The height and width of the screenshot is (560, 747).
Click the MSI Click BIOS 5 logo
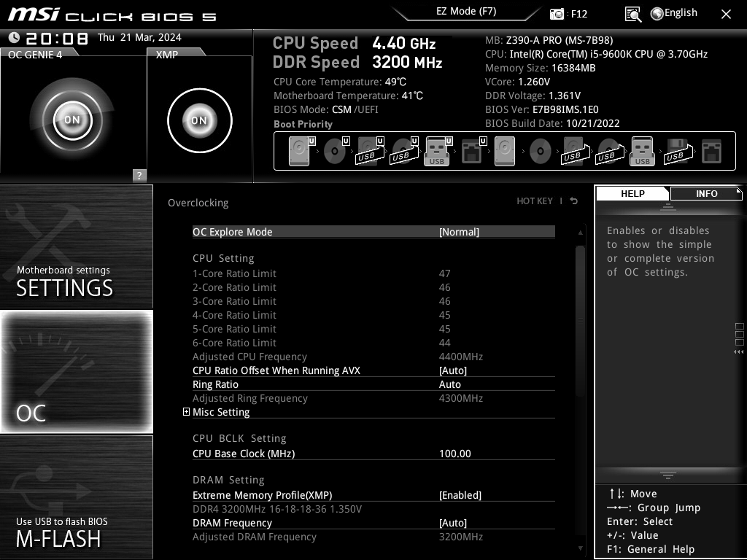click(112, 15)
